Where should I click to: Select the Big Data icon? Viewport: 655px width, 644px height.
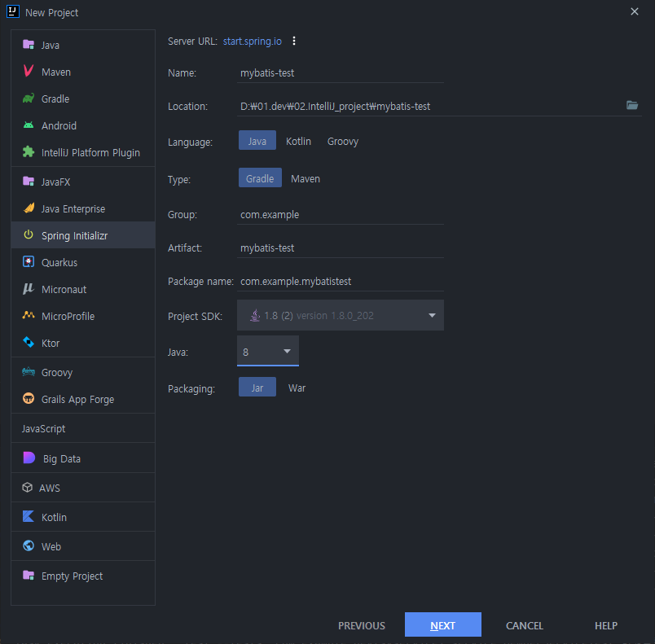point(29,458)
